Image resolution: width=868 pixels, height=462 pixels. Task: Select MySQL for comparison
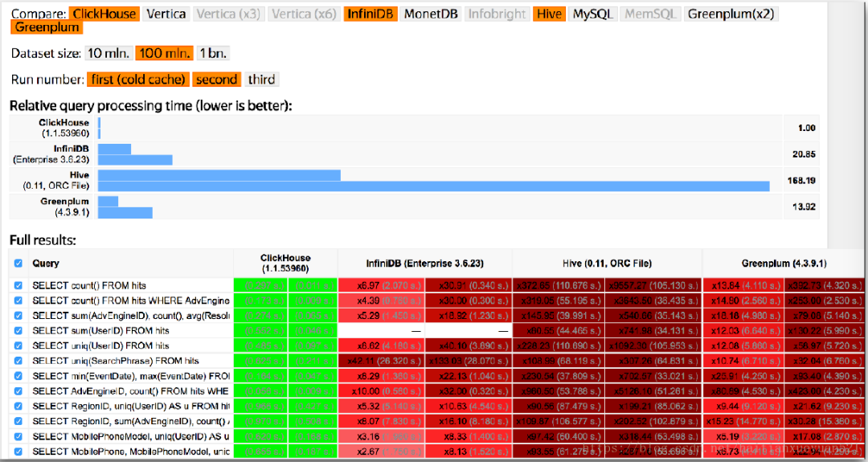coord(593,14)
